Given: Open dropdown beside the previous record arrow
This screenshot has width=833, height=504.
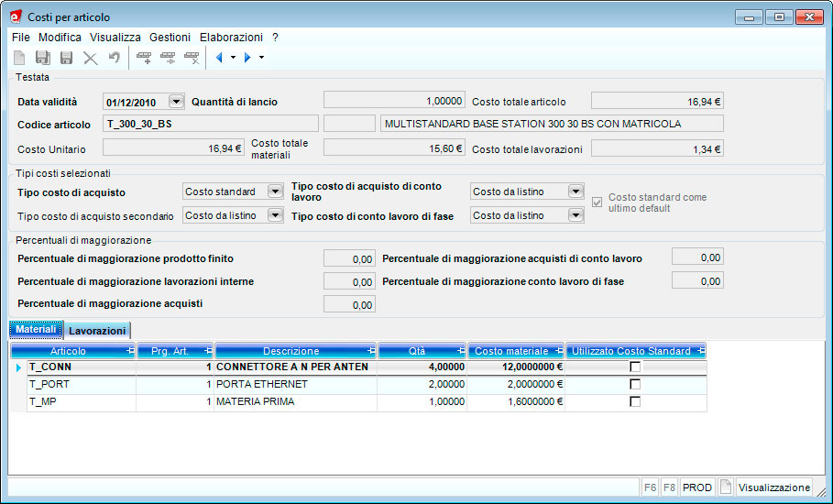Looking at the screenshot, I should coord(233,58).
